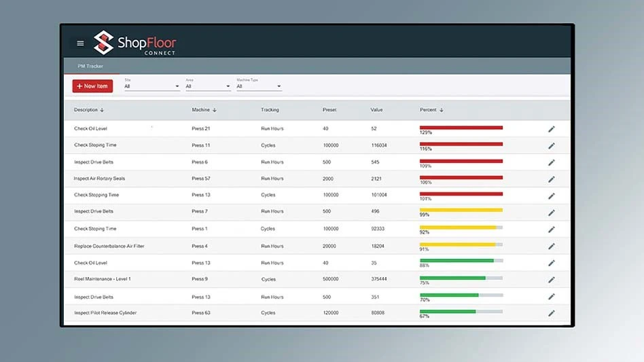Click the ShopFloor Connect logo

[135, 43]
